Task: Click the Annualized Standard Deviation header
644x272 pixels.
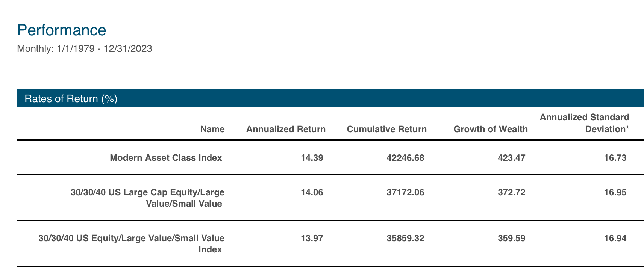Action: (x=585, y=123)
